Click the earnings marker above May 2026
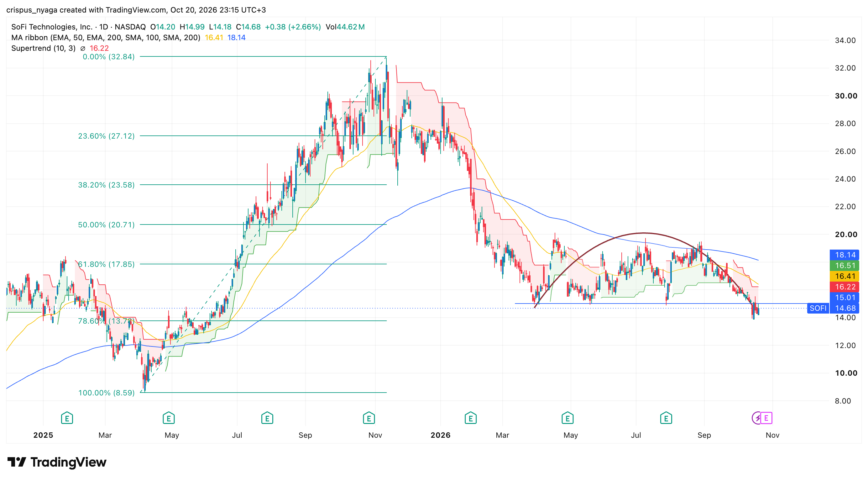 click(568, 418)
